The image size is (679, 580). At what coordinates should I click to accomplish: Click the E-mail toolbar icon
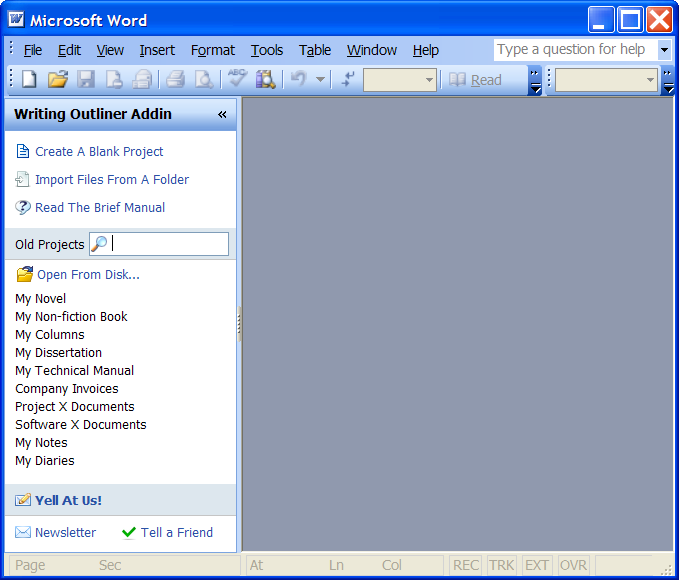pos(142,80)
